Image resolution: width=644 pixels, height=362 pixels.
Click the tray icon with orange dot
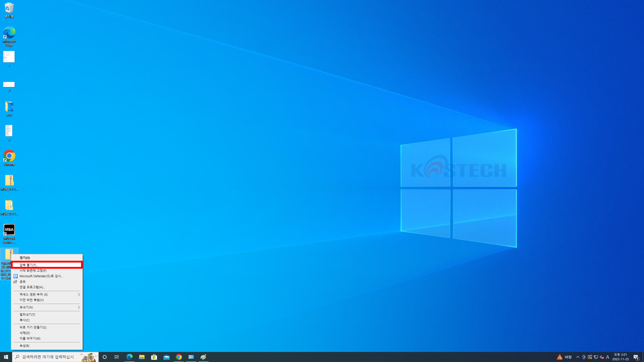[590, 357]
